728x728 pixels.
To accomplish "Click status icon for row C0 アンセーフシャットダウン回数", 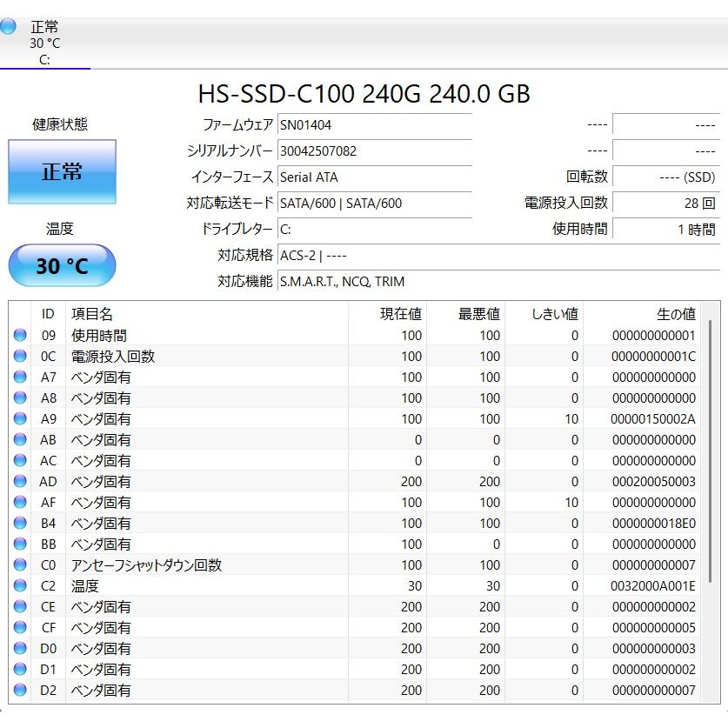I will tap(20, 564).
